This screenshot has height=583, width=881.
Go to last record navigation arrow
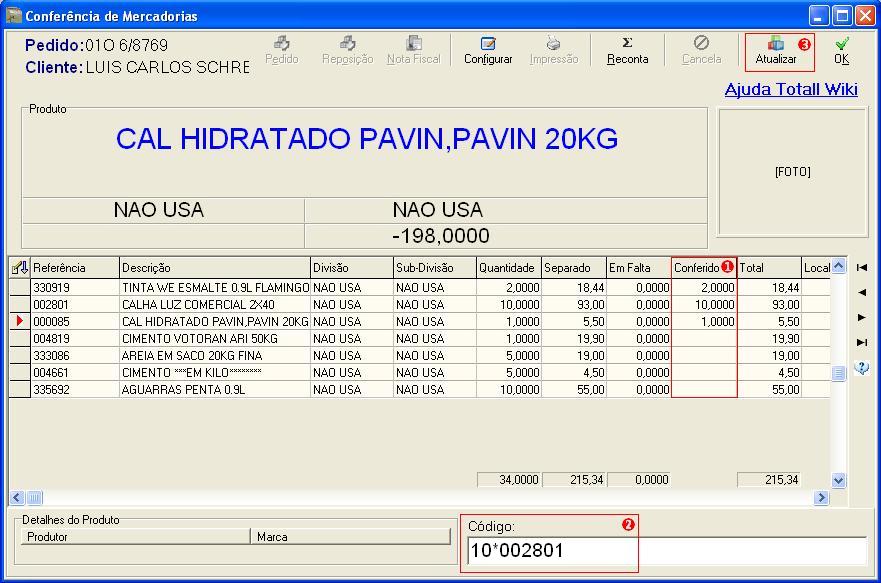861,342
